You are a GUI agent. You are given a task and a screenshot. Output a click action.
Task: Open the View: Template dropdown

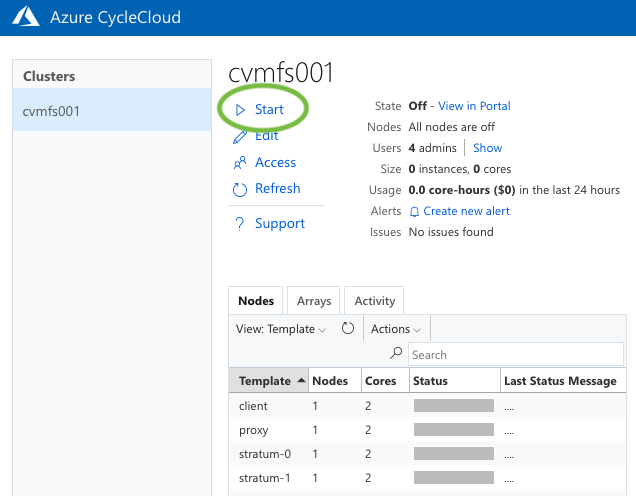coord(281,329)
